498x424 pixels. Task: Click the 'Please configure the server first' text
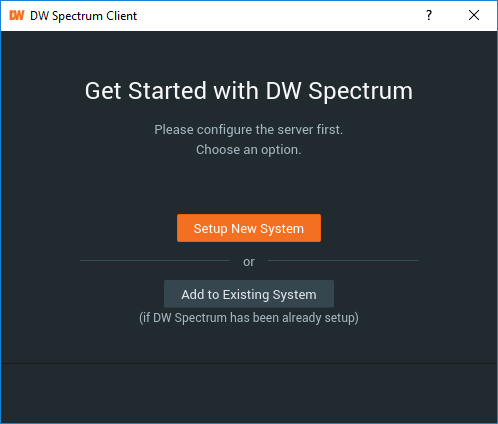click(x=249, y=130)
